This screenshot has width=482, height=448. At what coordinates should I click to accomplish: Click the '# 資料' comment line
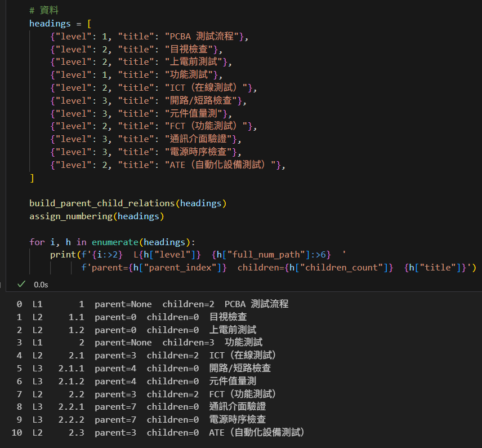point(44,11)
